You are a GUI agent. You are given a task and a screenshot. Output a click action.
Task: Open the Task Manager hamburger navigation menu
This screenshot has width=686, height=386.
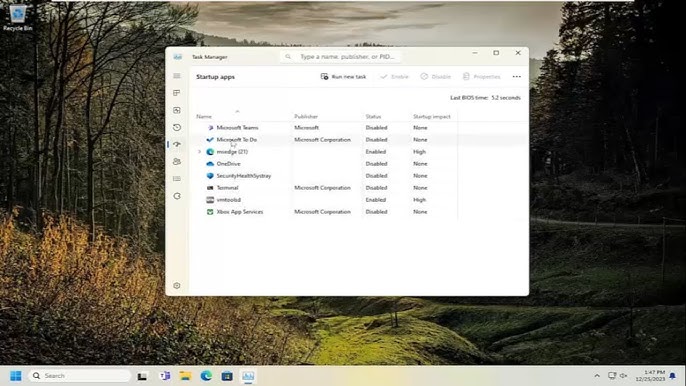click(177, 76)
